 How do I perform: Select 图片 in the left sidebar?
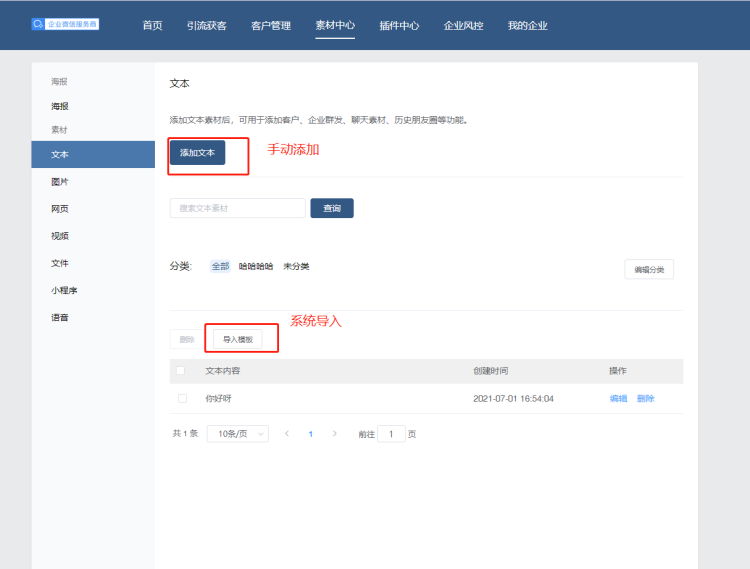click(x=60, y=182)
